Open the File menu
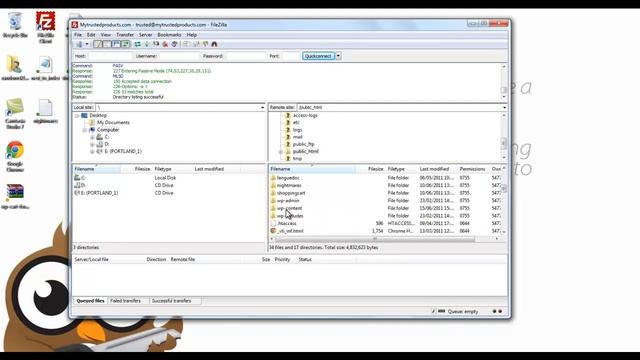Viewport: 640px width, 360px height. coord(78,35)
